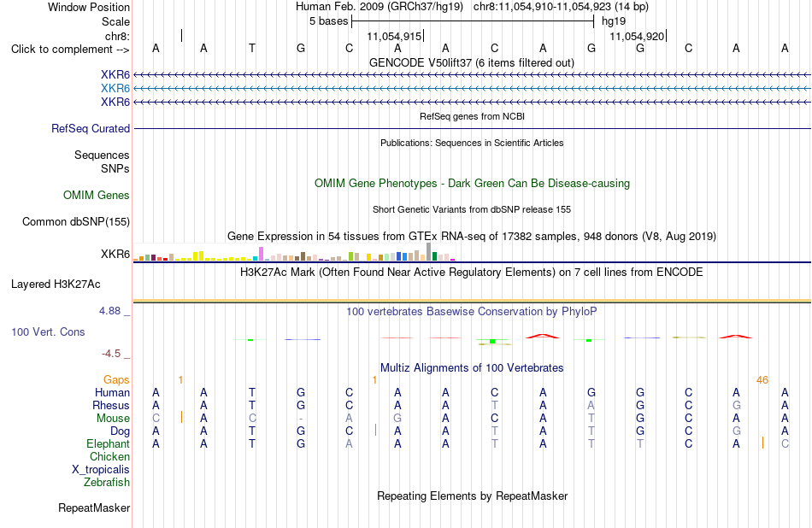812x528 pixels.
Task: Click the Dog species label
Action: click(x=120, y=431)
